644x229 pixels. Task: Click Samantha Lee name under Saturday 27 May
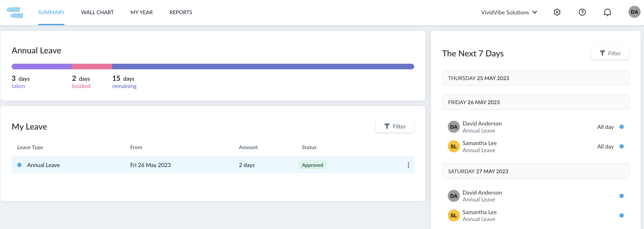pyautogui.click(x=479, y=212)
